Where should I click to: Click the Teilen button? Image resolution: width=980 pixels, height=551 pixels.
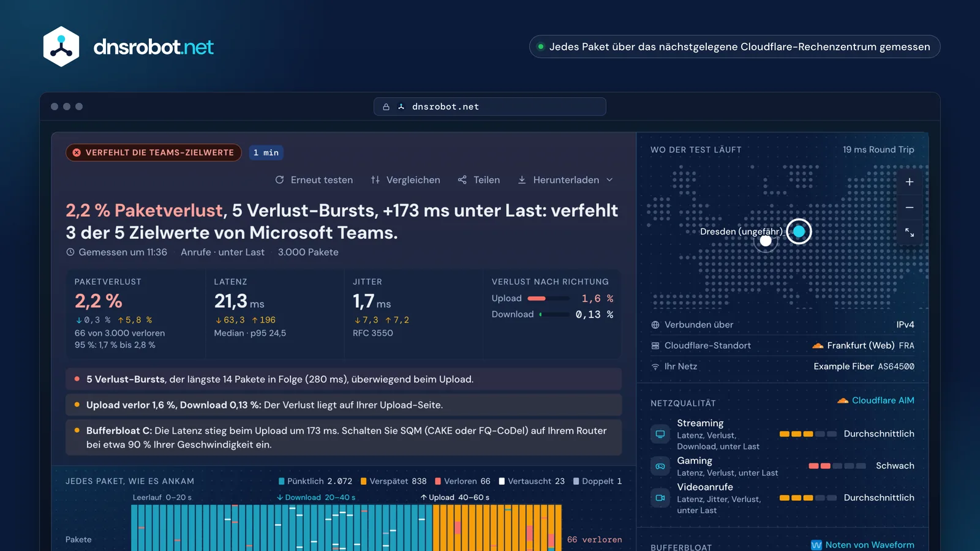click(479, 180)
